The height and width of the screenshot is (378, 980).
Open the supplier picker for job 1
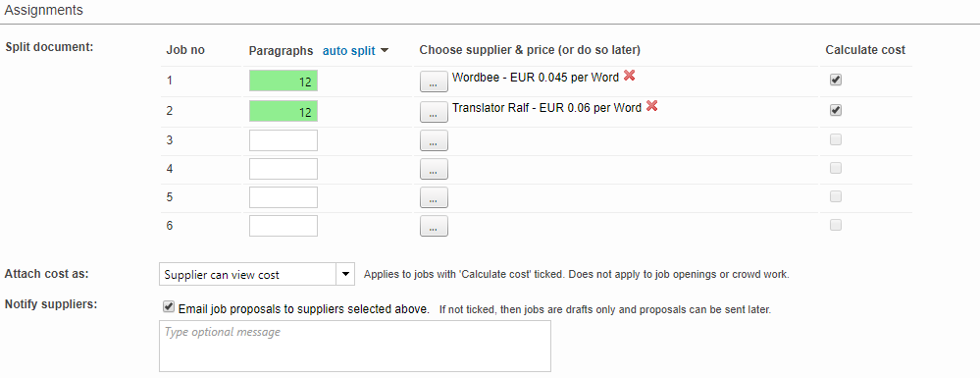(x=434, y=81)
